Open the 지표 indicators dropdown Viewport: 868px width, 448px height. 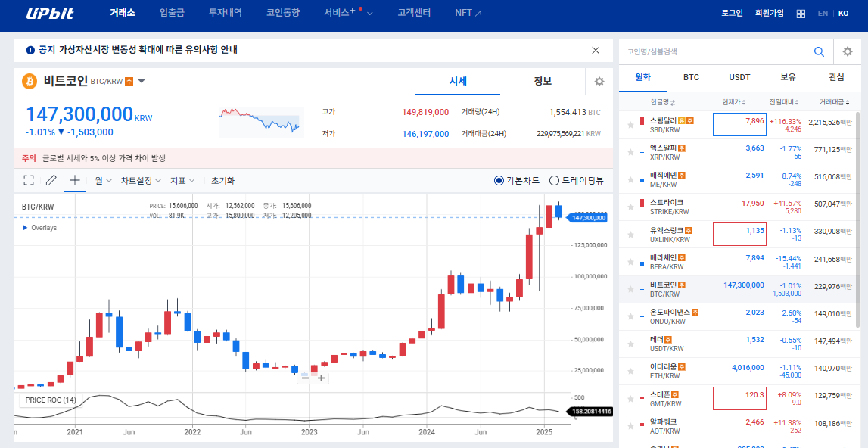182,181
